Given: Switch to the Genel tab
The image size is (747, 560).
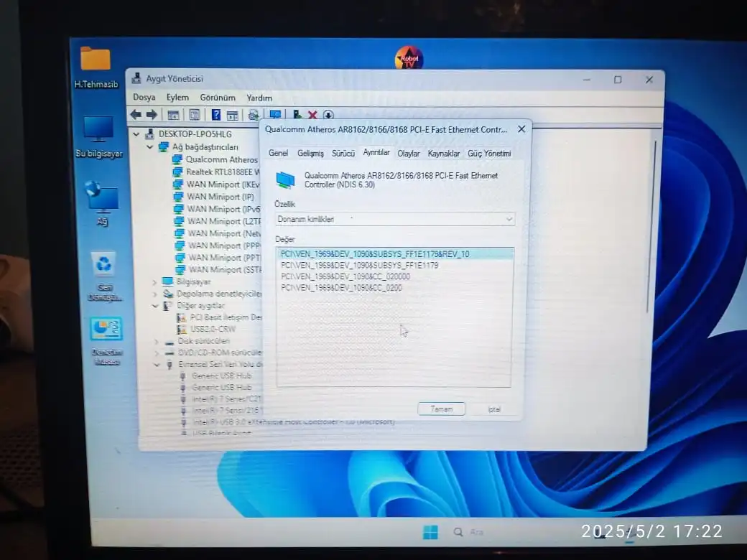Looking at the screenshot, I should (x=278, y=153).
